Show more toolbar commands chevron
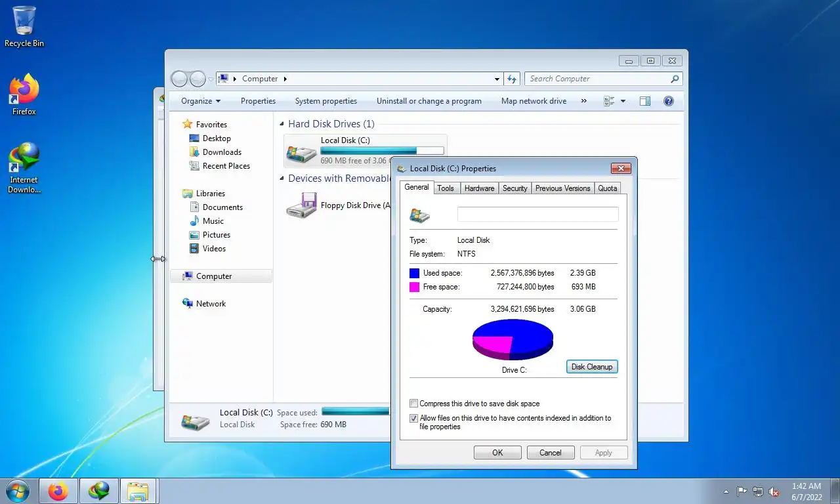The height and width of the screenshot is (504, 840). click(583, 101)
